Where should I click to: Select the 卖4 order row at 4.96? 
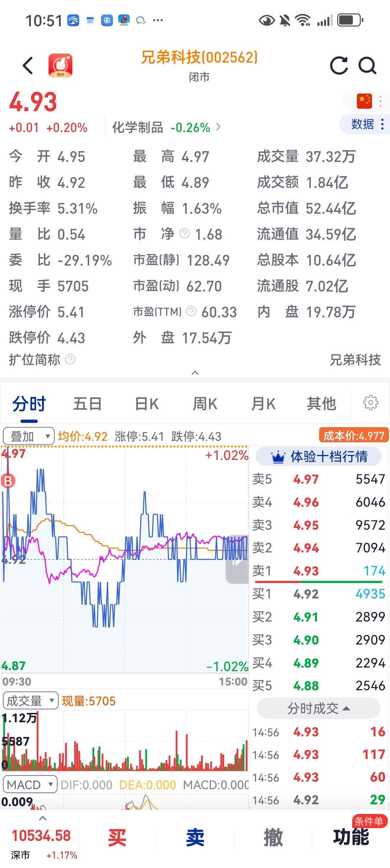(319, 502)
